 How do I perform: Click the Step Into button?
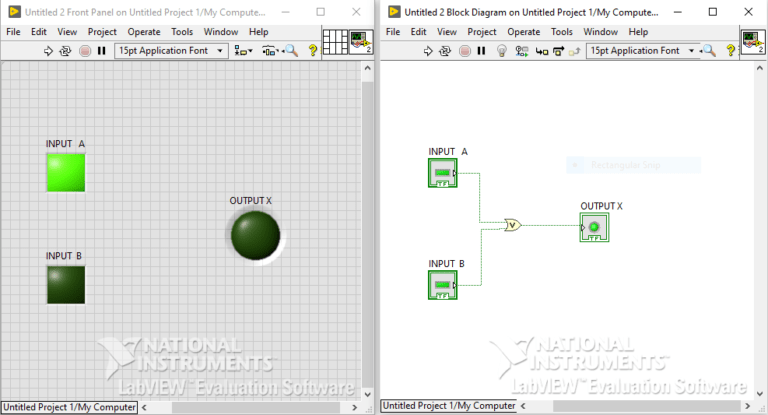click(x=542, y=51)
